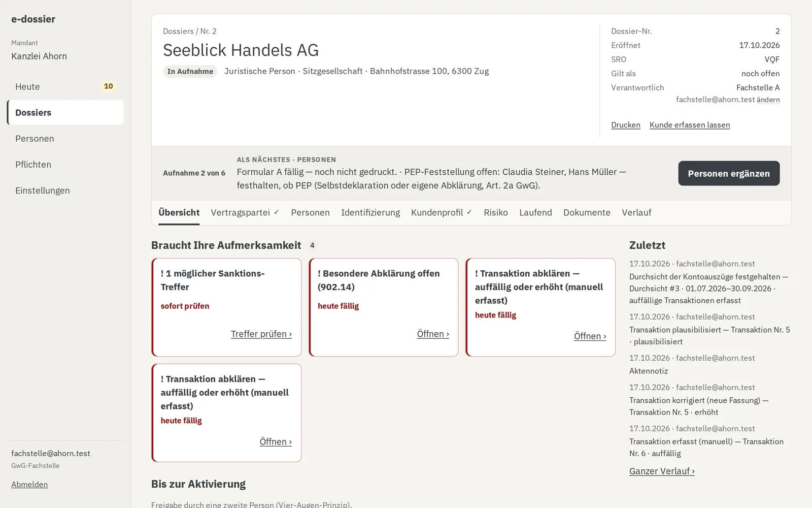Click the Drucken link
The height and width of the screenshot is (508, 812).
click(x=626, y=124)
